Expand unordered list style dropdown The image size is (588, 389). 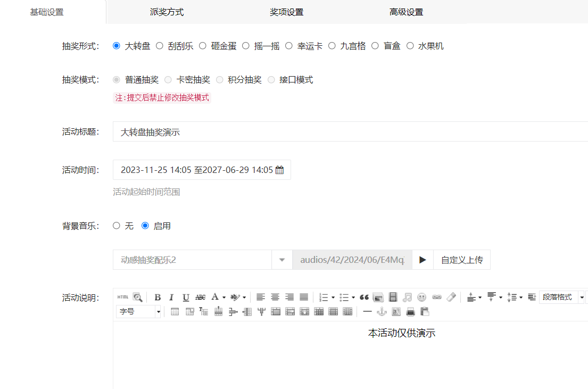click(x=353, y=297)
